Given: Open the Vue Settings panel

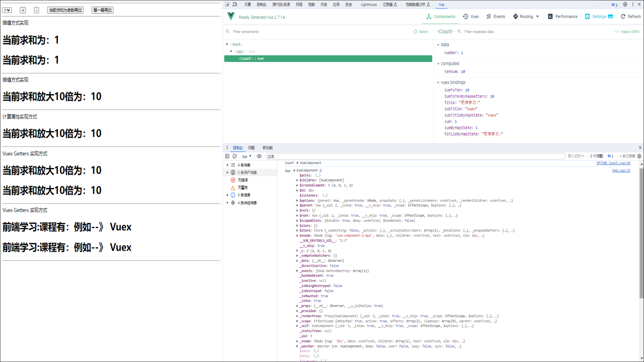Looking at the screenshot, I should (599, 16).
